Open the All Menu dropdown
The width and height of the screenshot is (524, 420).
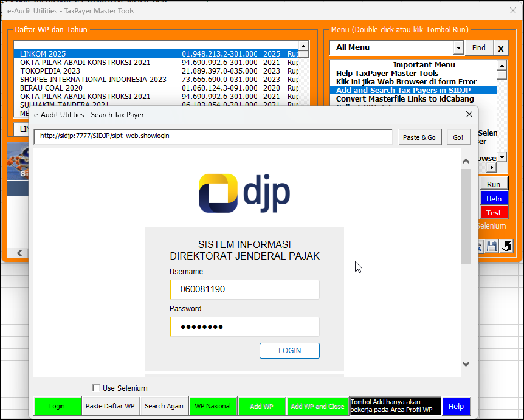click(x=458, y=48)
